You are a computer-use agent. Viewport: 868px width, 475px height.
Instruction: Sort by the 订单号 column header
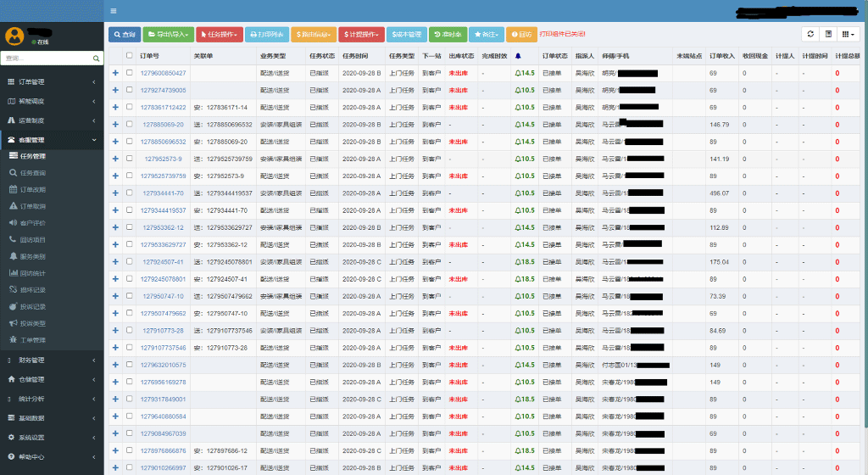[x=149, y=56]
